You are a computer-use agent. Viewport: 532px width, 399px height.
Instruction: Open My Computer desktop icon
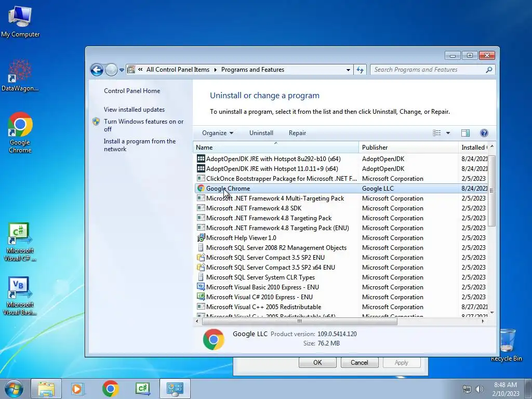point(20,22)
